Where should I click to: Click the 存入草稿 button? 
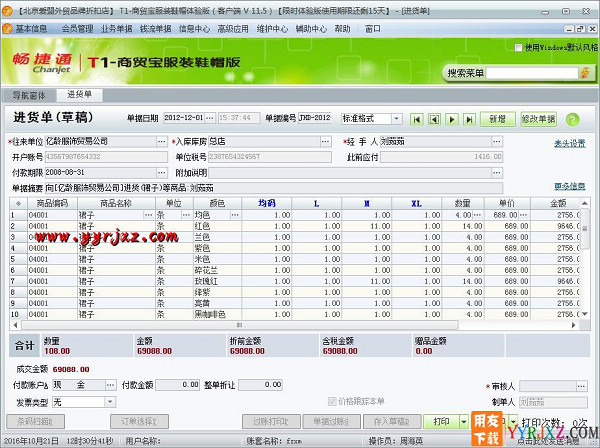point(391,422)
